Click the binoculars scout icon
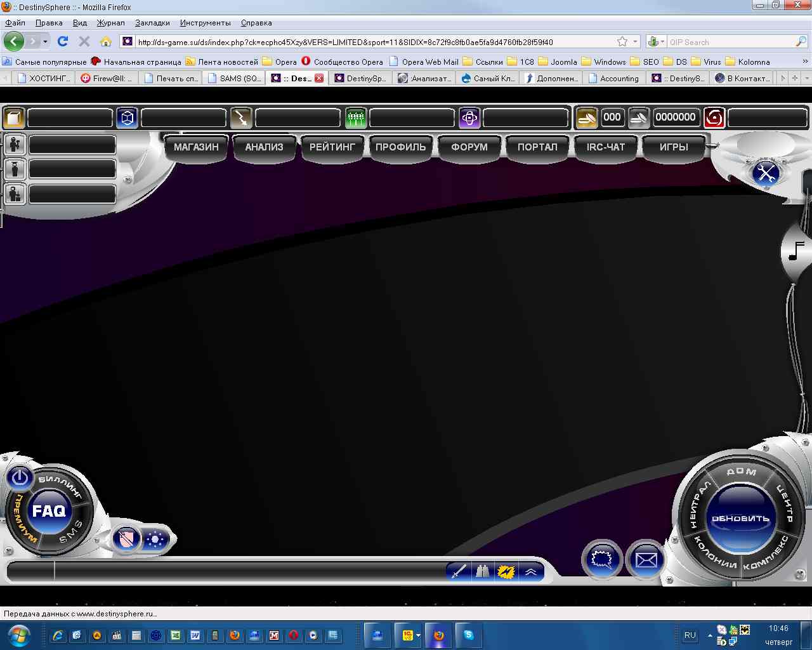Screen dimensions: 812x650 483,572
